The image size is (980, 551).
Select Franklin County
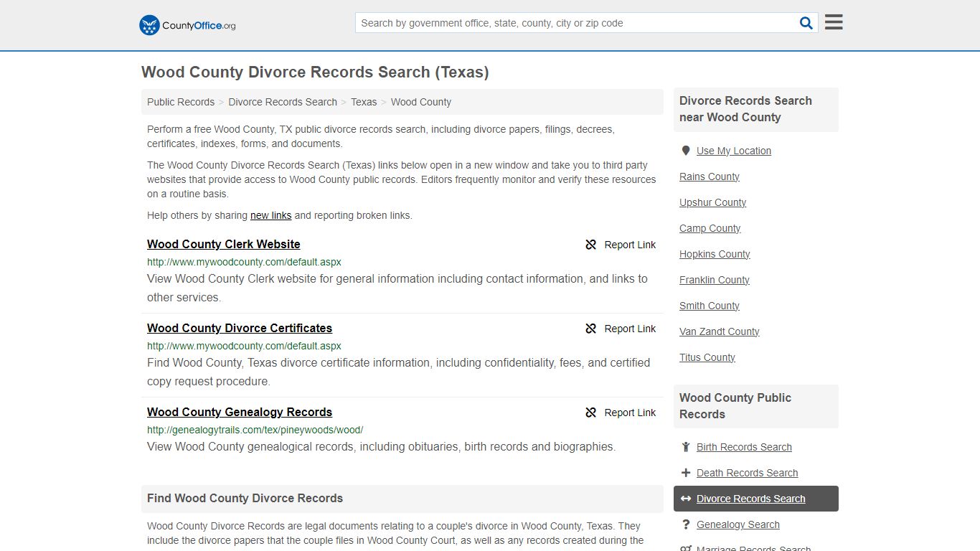(715, 280)
